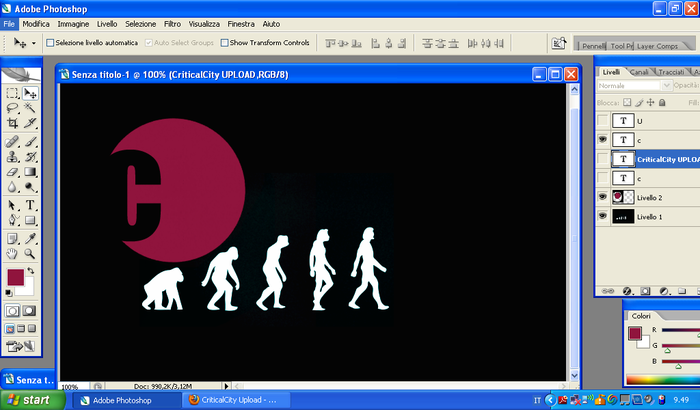Show the CriticalCity UPLOAD layer

click(603, 159)
